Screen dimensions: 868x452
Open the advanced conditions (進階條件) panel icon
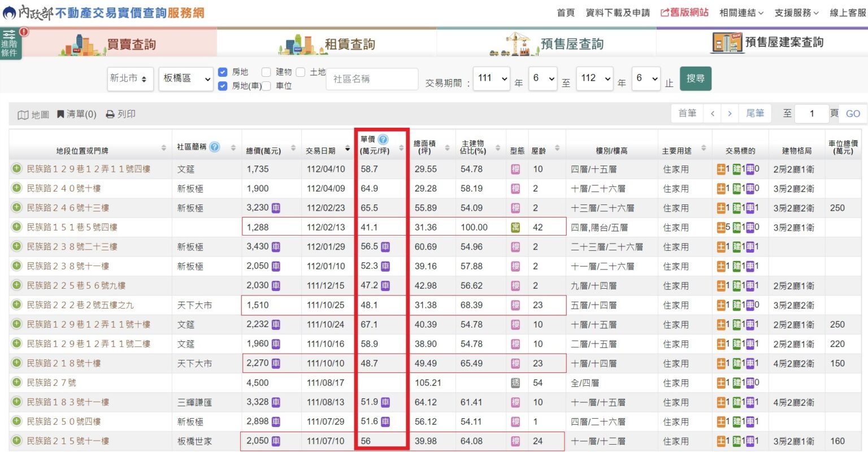pos(10,43)
